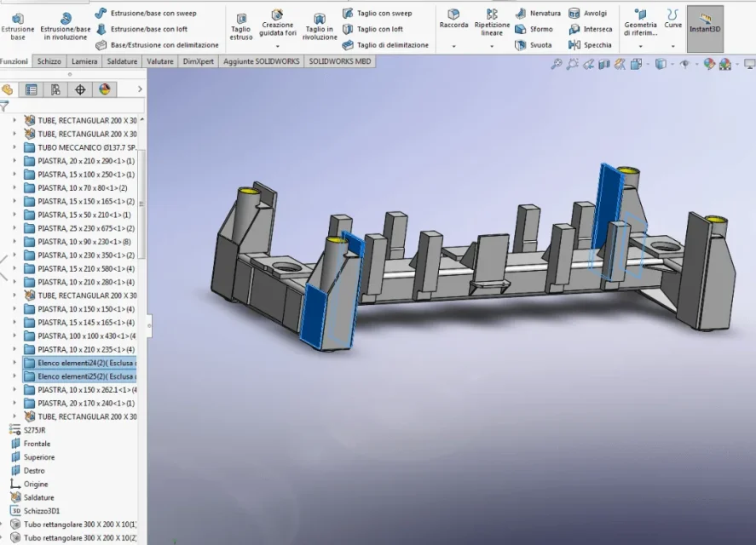The height and width of the screenshot is (545, 756).
Task: Switch to the Saldature tab
Action: click(122, 61)
